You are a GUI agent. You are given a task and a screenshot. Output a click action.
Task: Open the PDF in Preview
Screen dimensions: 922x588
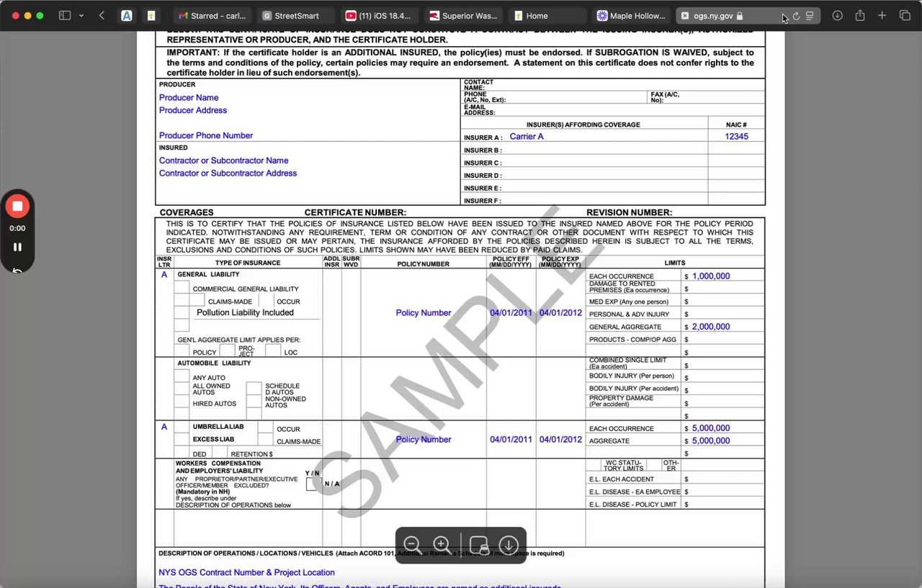click(x=479, y=545)
